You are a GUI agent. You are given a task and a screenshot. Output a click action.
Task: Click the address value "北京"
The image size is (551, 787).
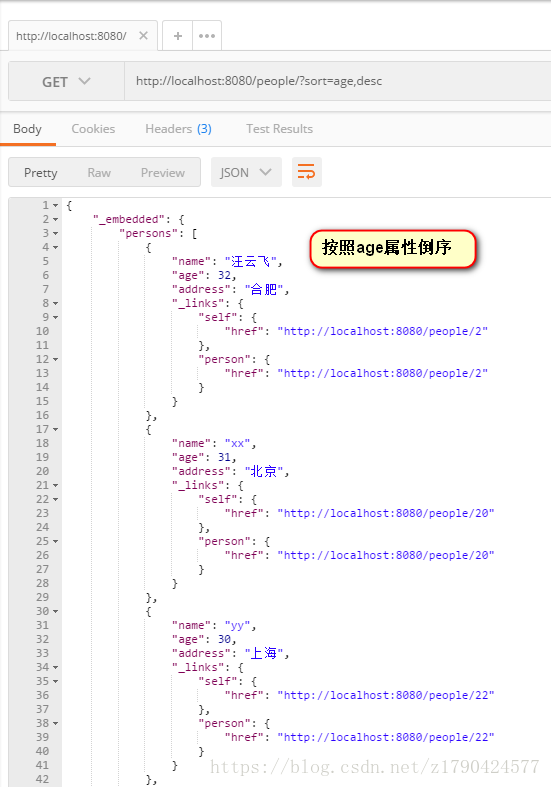263,471
